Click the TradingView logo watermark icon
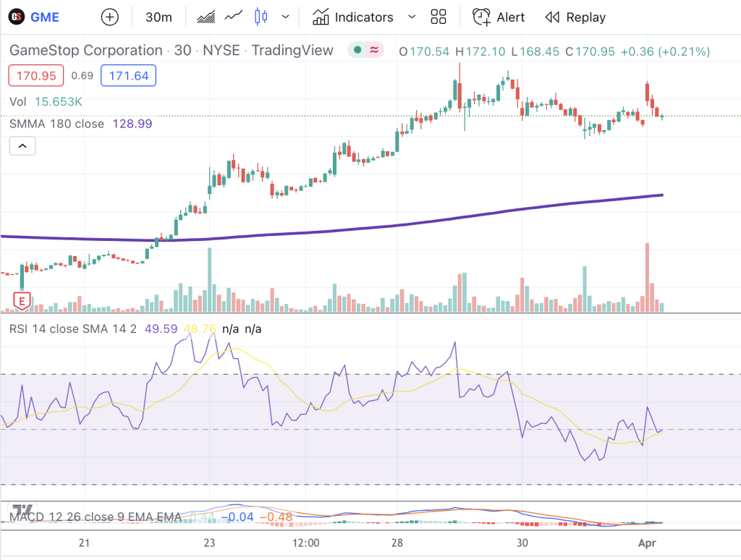The width and height of the screenshot is (741, 560). coord(22,511)
